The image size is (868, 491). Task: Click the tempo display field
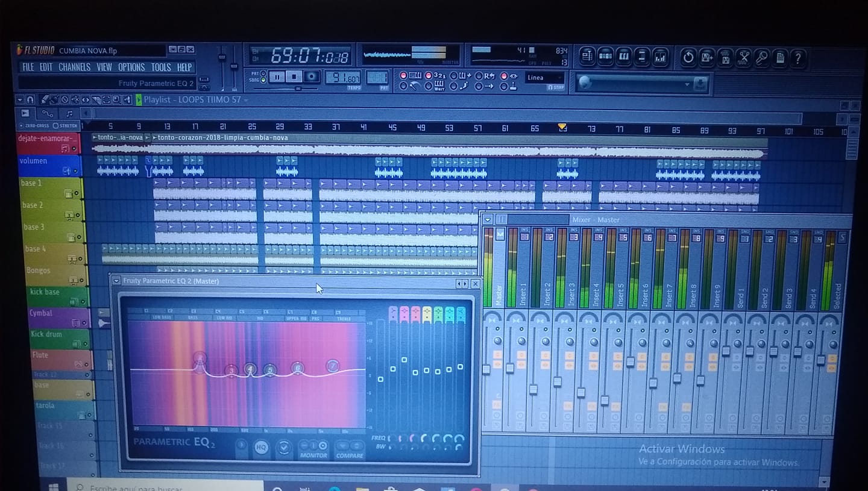pyautogui.click(x=343, y=78)
